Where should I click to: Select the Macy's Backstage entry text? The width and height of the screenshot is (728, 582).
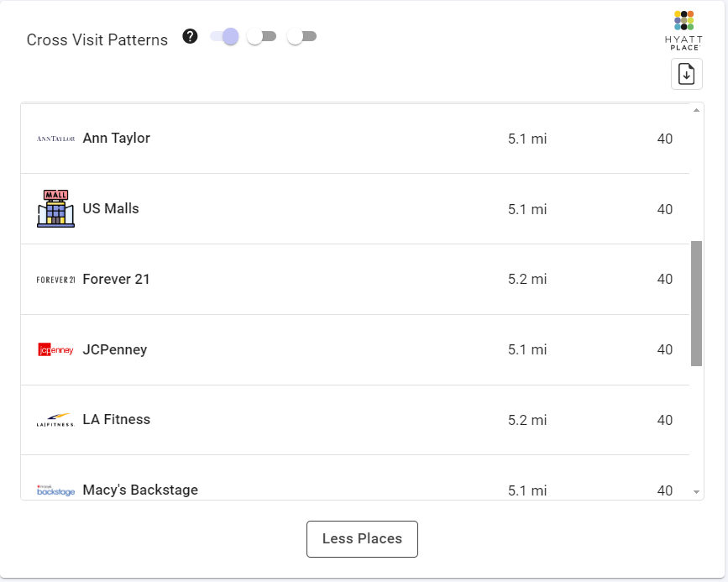point(140,490)
